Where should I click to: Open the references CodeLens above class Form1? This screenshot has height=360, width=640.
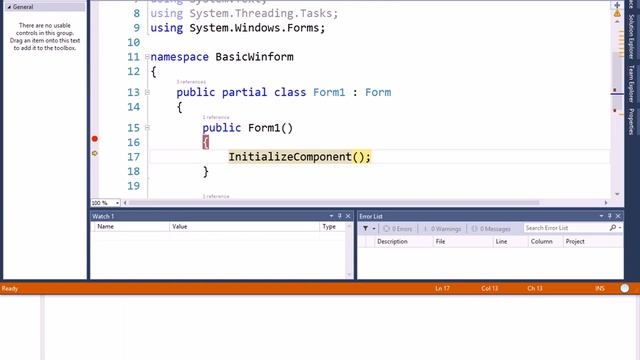coord(191,82)
